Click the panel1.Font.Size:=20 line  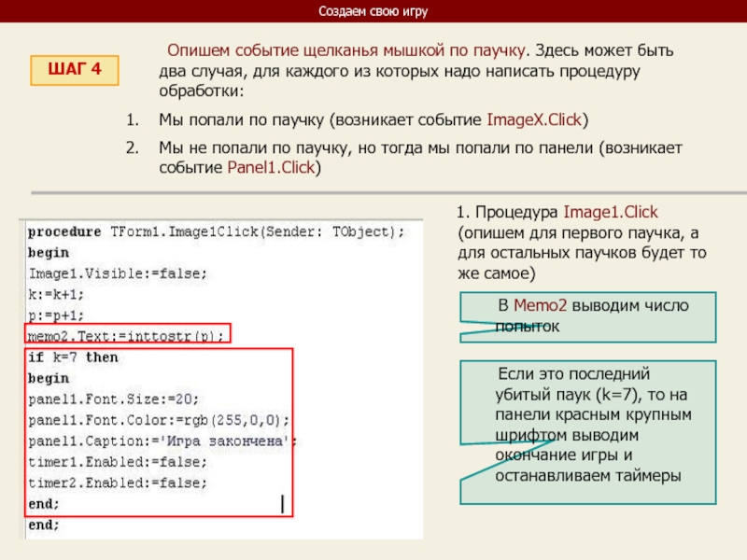click(x=114, y=399)
